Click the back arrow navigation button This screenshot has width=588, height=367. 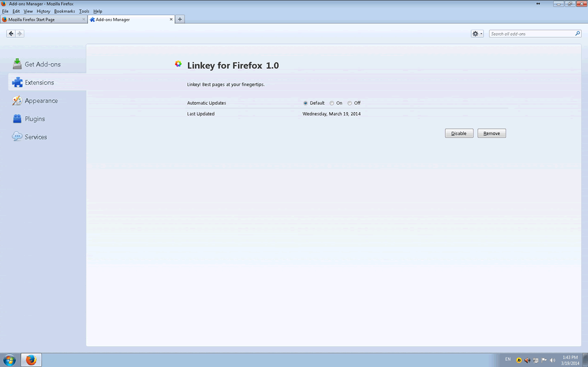[x=11, y=34]
